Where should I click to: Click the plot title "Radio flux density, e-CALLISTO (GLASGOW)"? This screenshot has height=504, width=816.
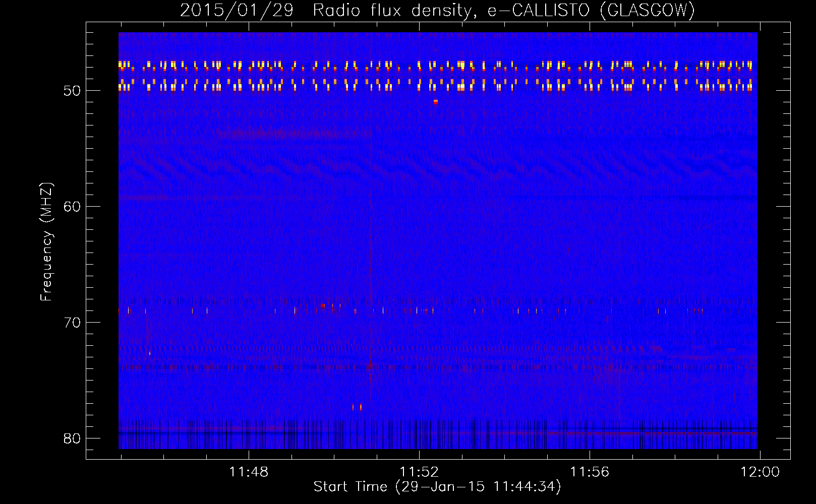pos(504,10)
